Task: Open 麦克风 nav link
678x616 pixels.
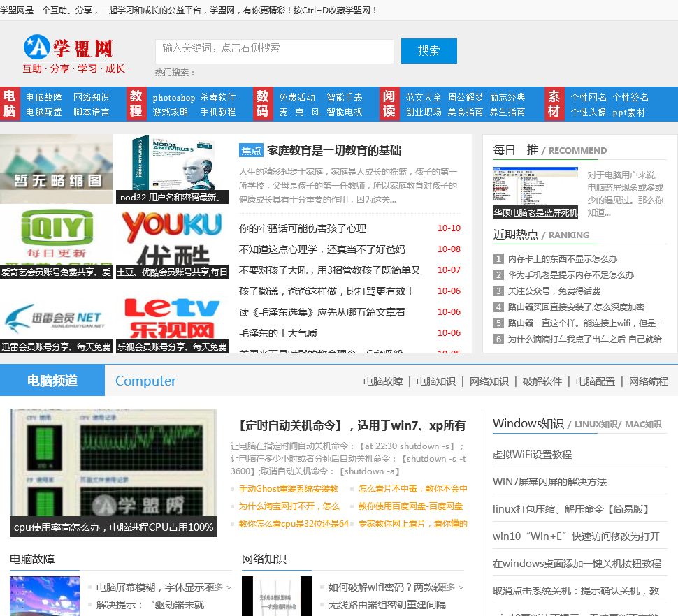Action: coord(299,112)
